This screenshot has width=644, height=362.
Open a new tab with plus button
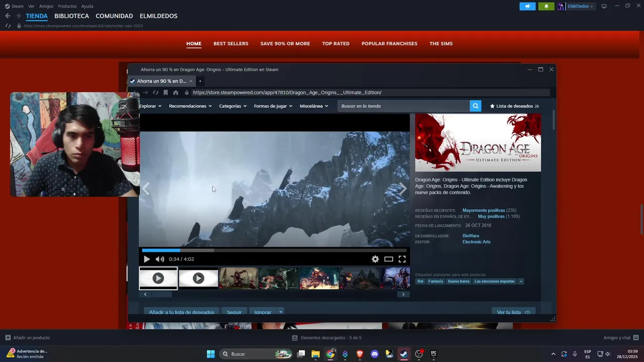[200, 81]
